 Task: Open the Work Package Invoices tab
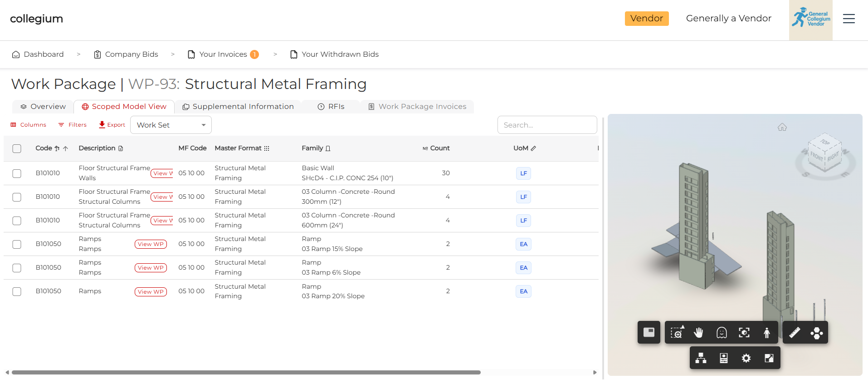click(x=417, y=107)
